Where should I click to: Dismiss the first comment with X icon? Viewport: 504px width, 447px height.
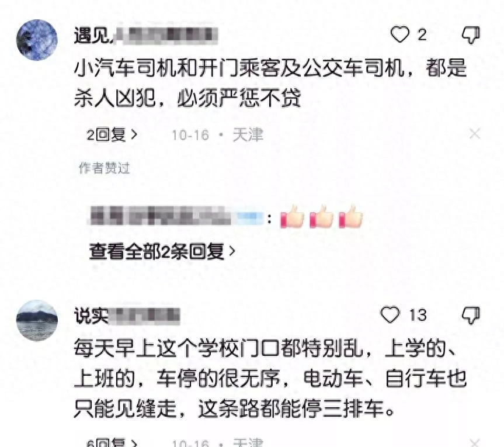pos(475,134)
